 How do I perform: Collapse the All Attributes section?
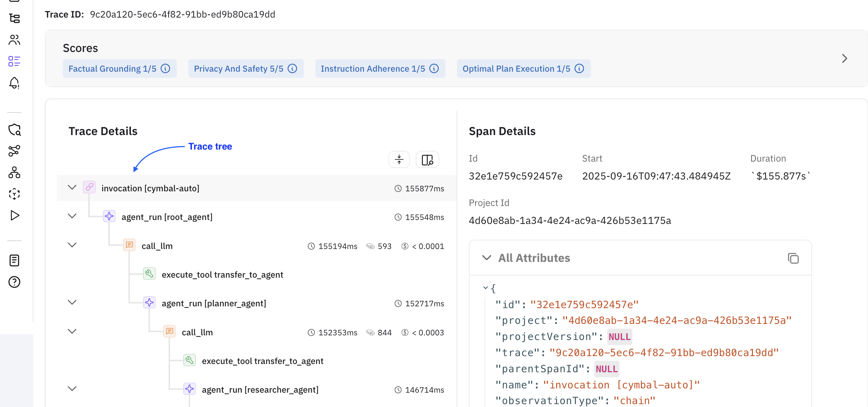tap(486, 258)
